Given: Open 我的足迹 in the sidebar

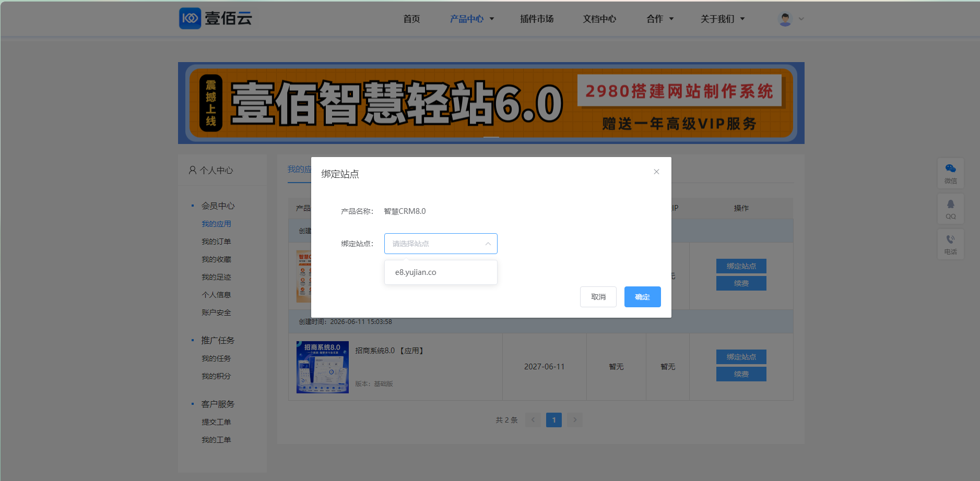Looking at the screenshot, I should click(x=216, y=277).
